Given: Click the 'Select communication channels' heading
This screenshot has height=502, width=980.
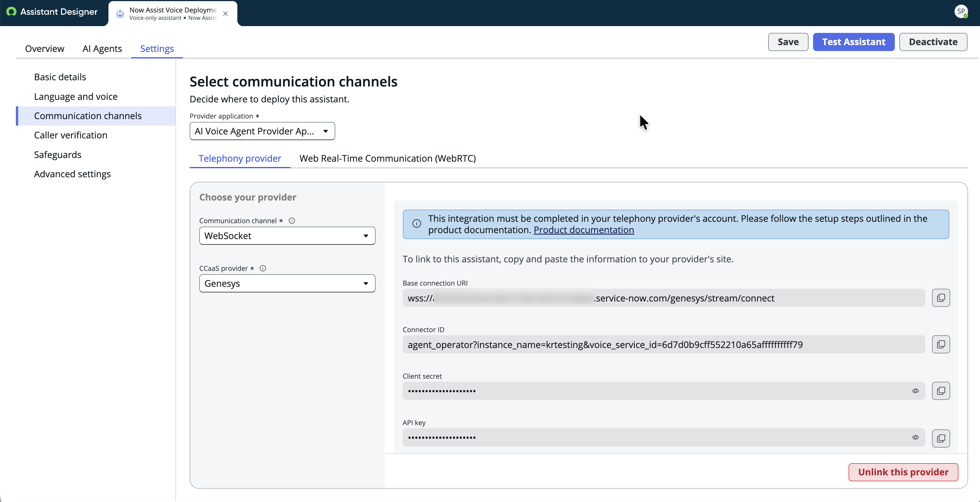Looking at the screenshot, I should (x=293, y=82).
